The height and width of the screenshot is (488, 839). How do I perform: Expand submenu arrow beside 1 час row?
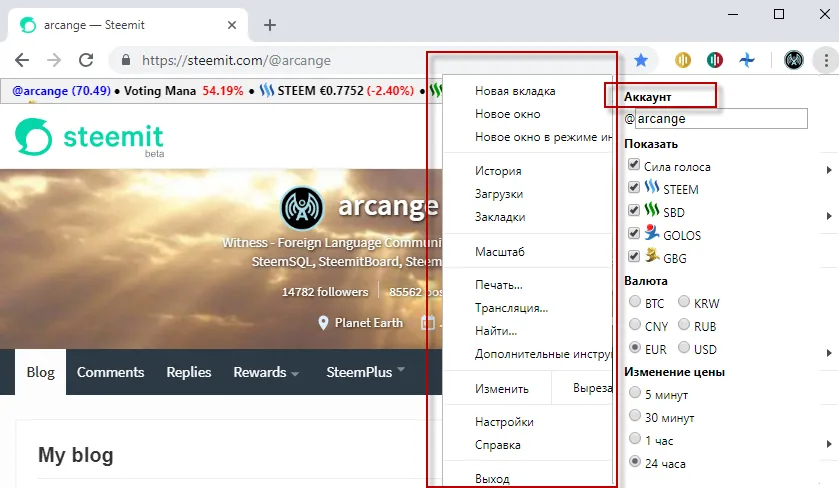(829, 444)
